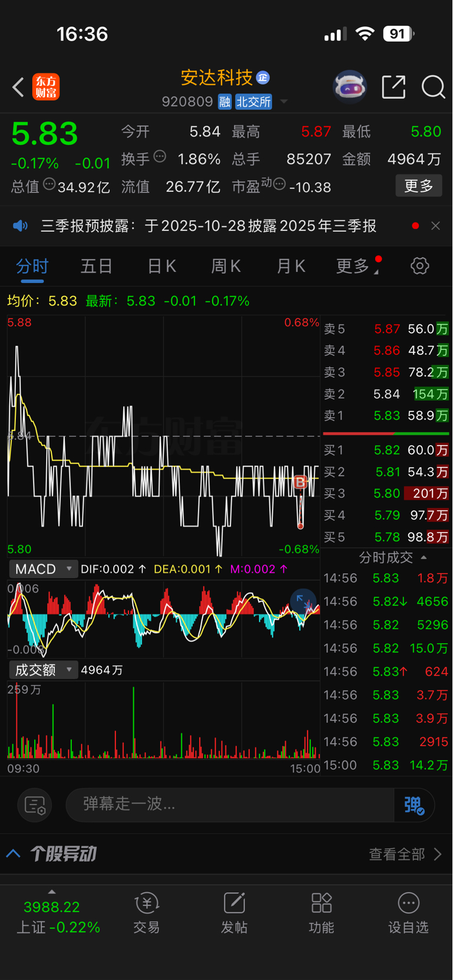
Task: Focus the 弹幕走一波 input field
Action: [230, 805]
